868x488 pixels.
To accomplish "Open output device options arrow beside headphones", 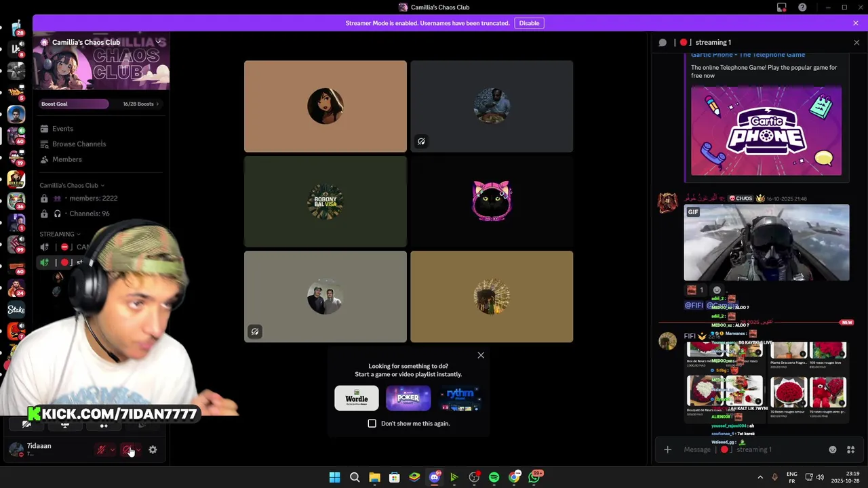I will click(x=138, y=449).
